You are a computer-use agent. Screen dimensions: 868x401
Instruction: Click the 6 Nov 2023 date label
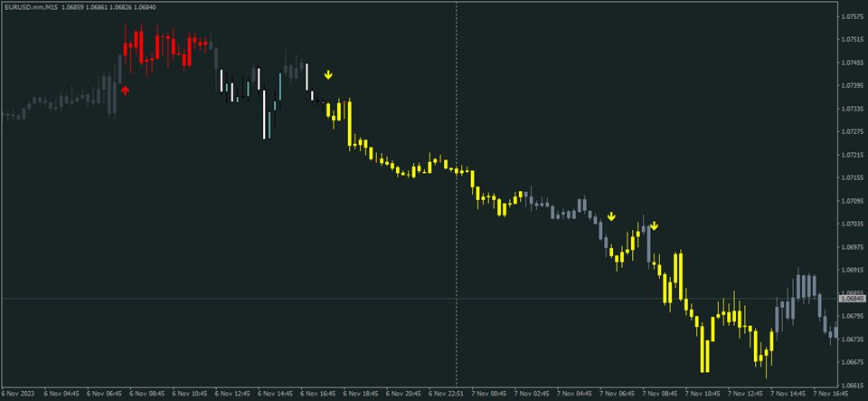coord(18,394)
